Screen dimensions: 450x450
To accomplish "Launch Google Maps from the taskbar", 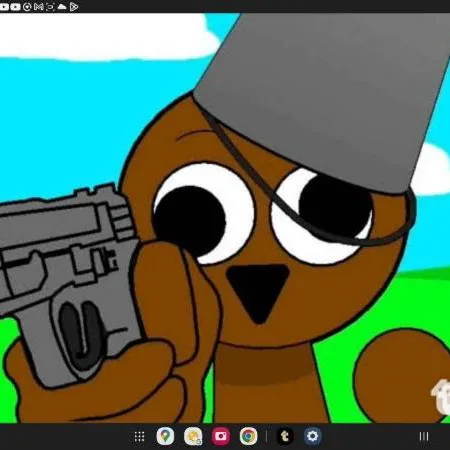I will click(x=165, y=436).
